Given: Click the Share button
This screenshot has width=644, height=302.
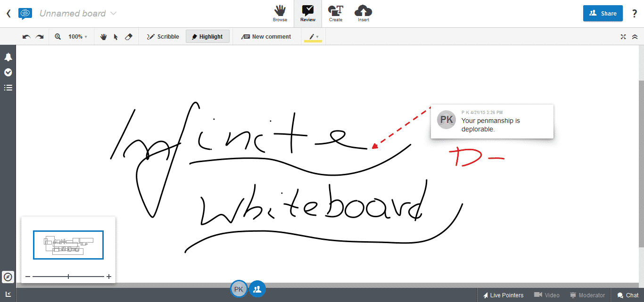Looking at the screenshot, I should pos(603,13).
